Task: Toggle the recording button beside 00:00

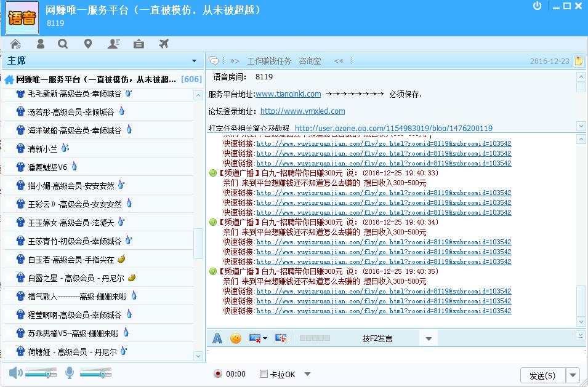Action: (x=219, y=373)
